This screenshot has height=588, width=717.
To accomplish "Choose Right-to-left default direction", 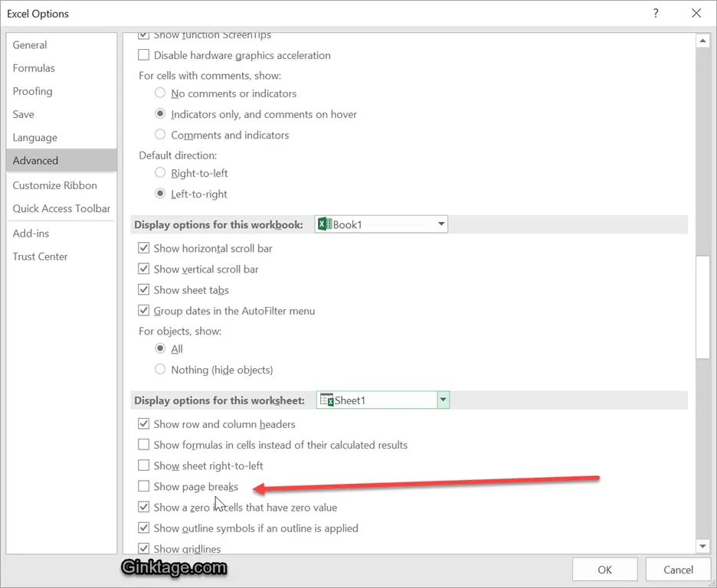I will coord(160,173).
